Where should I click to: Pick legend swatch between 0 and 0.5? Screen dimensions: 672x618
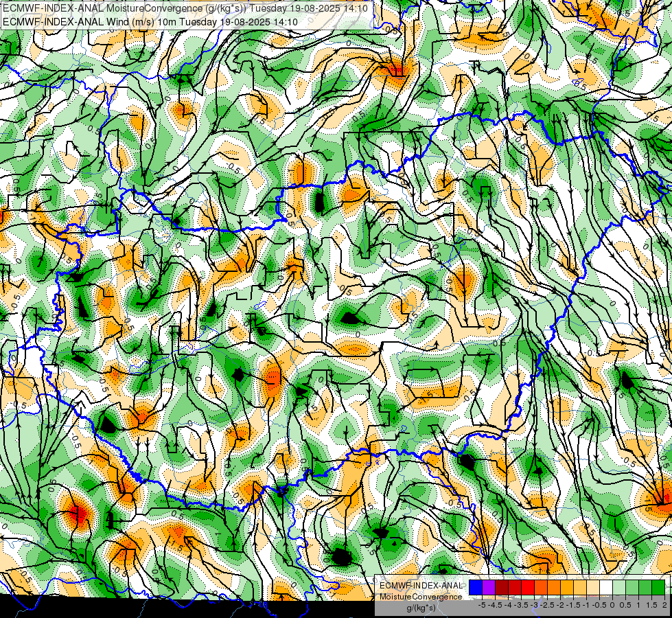click(x=619, y=587)
